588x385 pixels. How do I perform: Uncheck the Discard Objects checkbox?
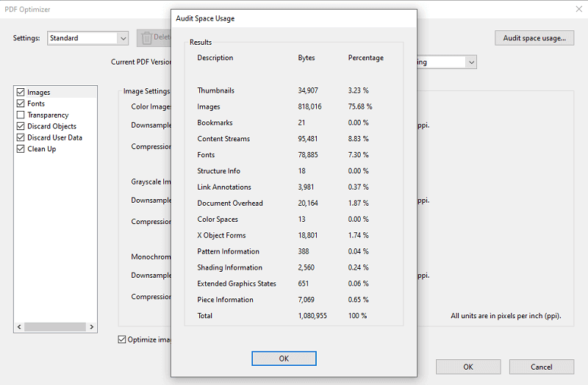tap(21, 126)
